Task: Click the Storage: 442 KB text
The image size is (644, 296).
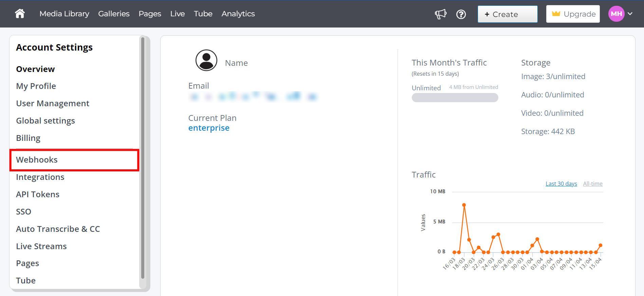Action: point(548,131)
